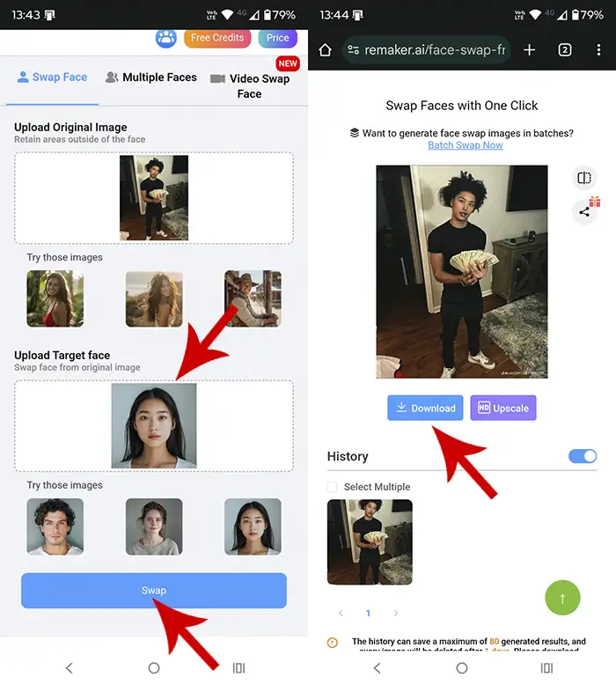Select the history result thumbnail
This screenshot has width=616, height=685.
(x=370, y=541)
